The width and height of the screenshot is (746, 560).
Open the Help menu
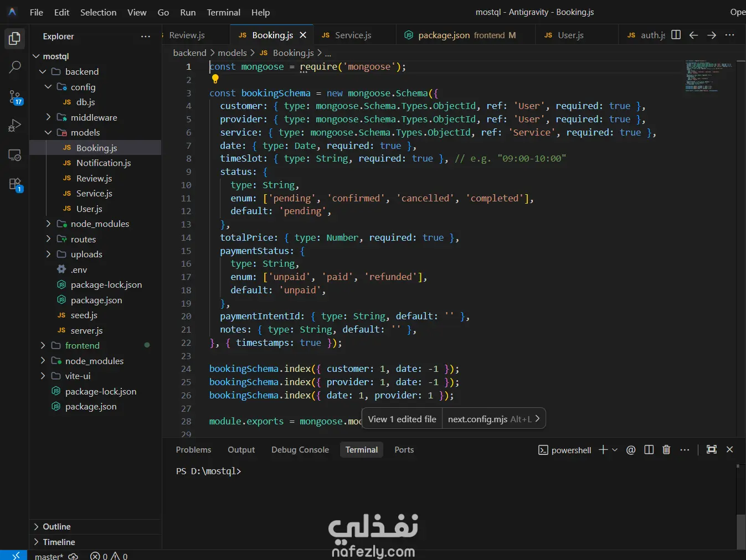[260, 12]
